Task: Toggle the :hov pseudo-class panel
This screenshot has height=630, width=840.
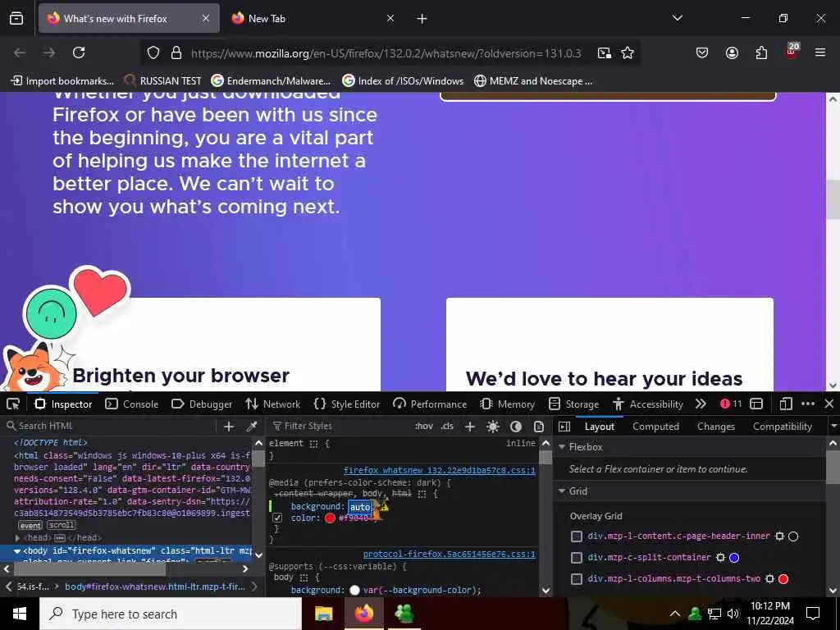Action: point(424,427)
